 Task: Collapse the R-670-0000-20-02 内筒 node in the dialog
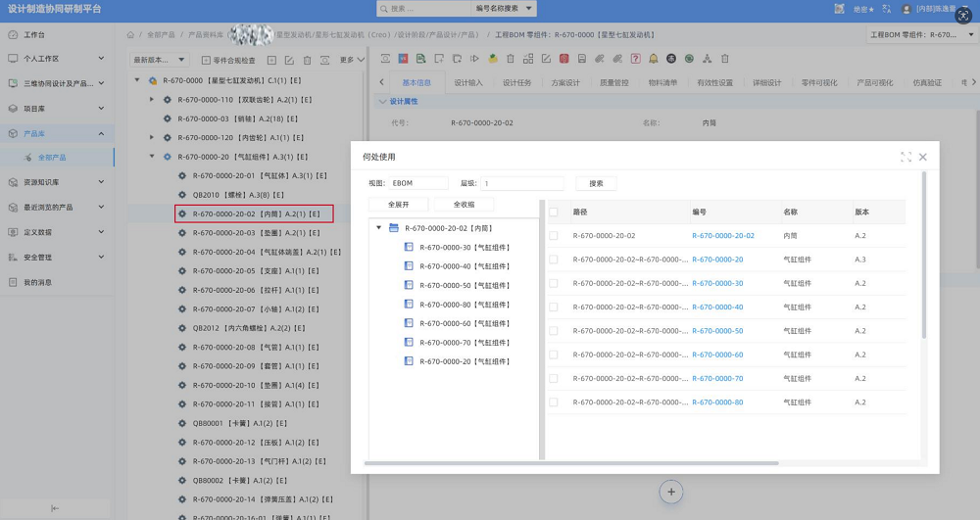pos(378,228)
